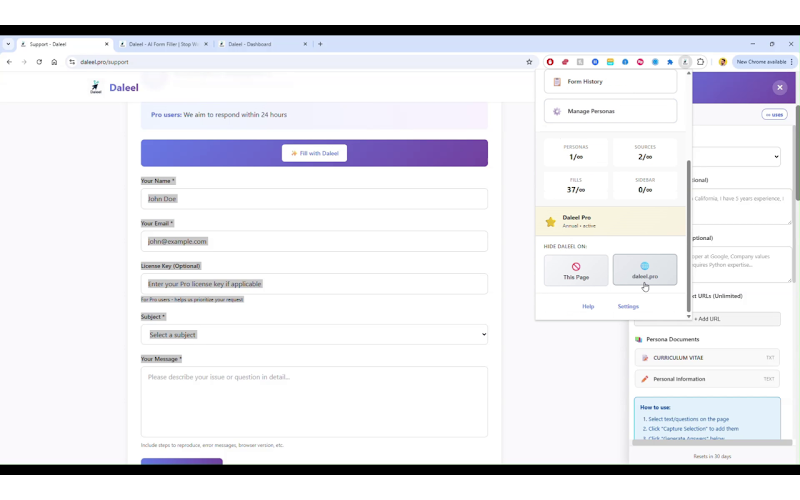Click the uses badge in sidebar
The width and height of the screenshot is (800, 500).
(x=774, y=115)
